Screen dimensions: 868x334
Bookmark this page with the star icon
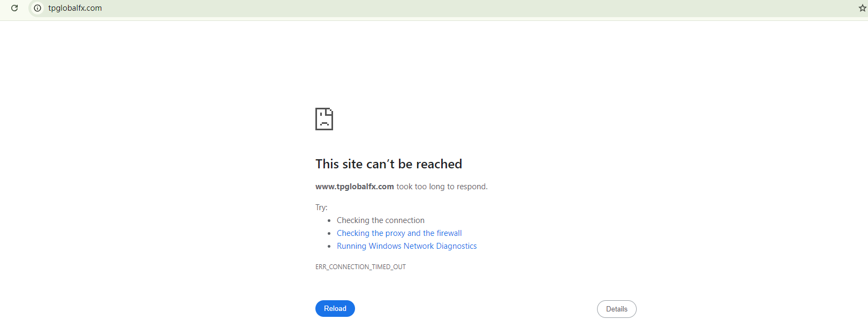[862, 8]
